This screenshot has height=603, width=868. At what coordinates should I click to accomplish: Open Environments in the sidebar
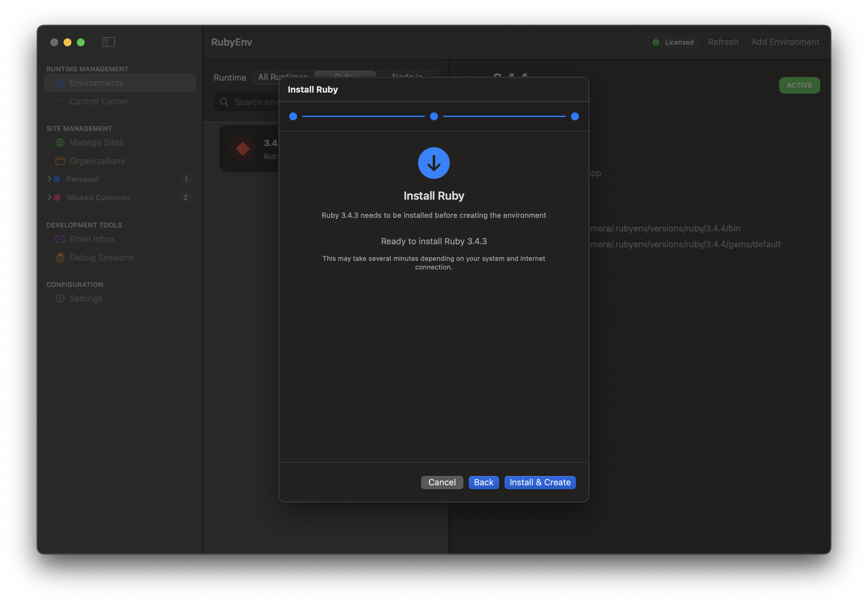(x=119, y=83)
